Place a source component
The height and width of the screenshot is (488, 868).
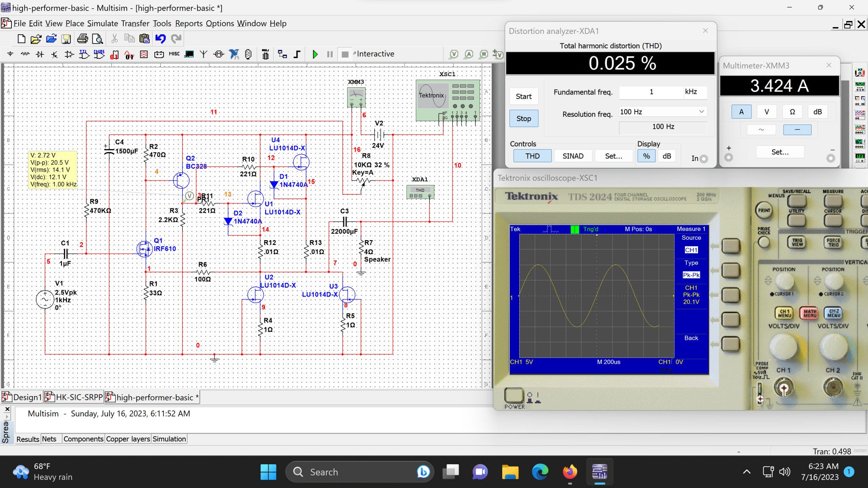(x=11, y=54)
